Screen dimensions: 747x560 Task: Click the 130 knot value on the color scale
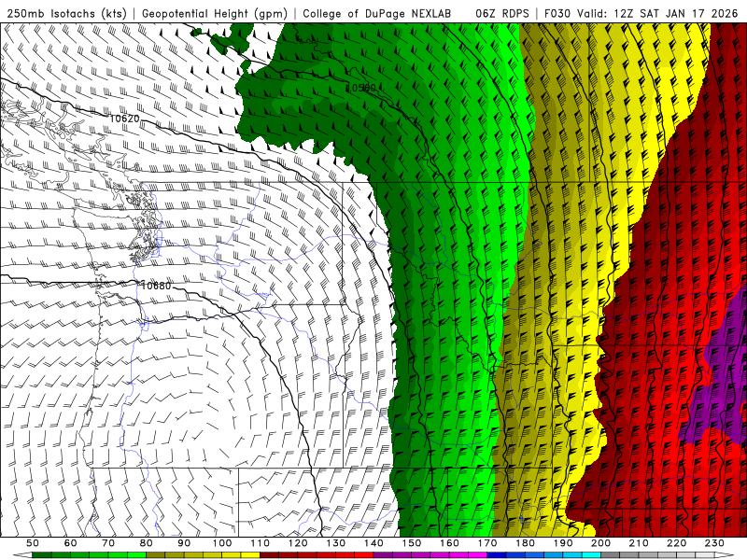pos(336,543)
